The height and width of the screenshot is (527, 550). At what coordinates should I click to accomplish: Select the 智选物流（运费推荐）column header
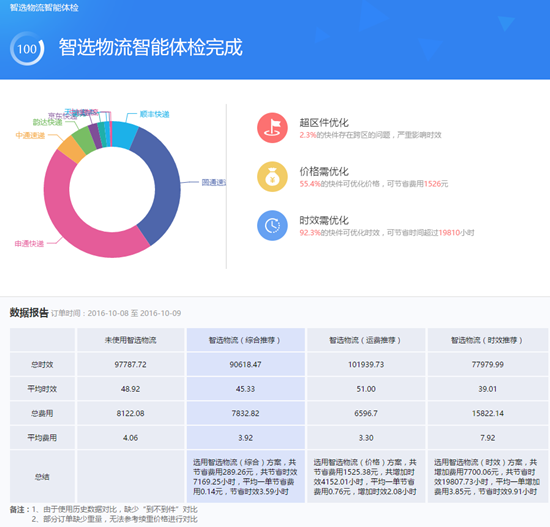coord(366,340)
